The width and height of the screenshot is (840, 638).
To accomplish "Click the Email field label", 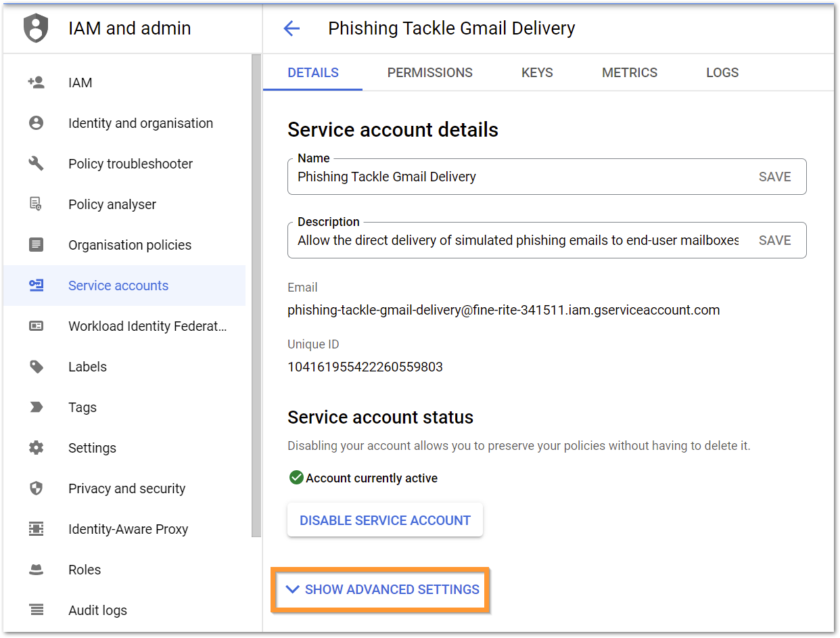I will coord(302,288).
